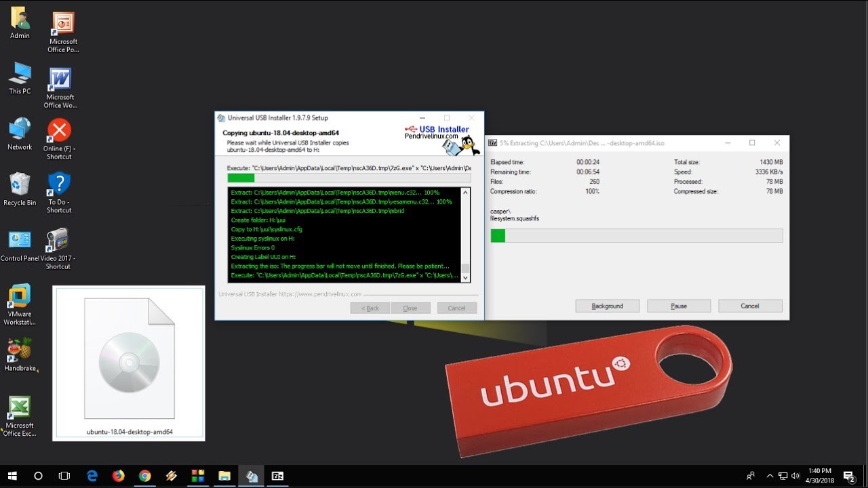Open the Control Panel desktop icon
The width and height of the screenshot is (868, 488).
[20, 245]
